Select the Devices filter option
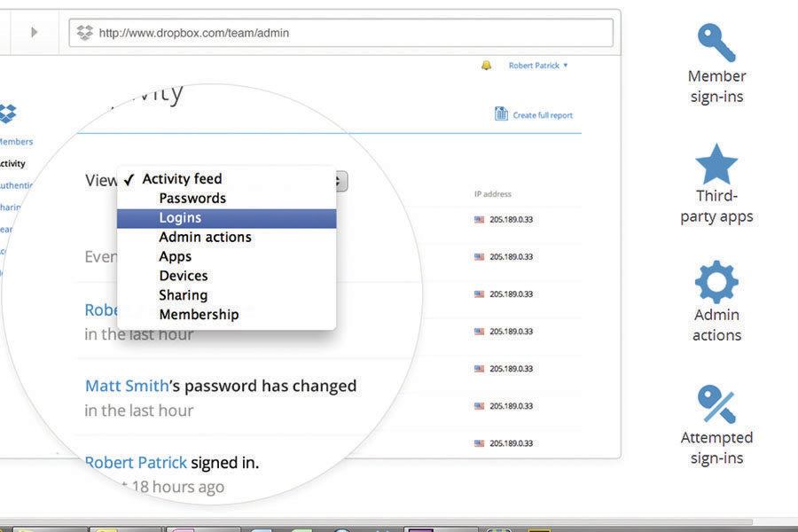Viewport: 798px width, 532px height. tap(183, 276)
